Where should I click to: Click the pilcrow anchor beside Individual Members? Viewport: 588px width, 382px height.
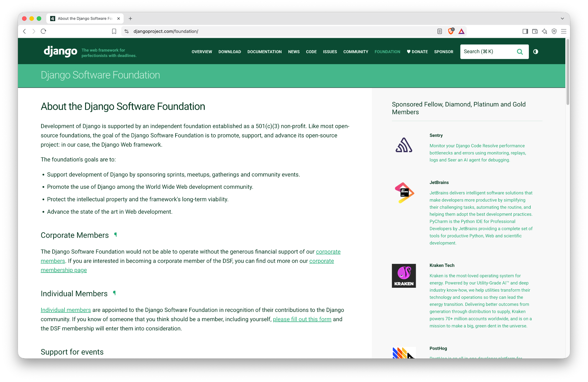[x=114, y=293]
